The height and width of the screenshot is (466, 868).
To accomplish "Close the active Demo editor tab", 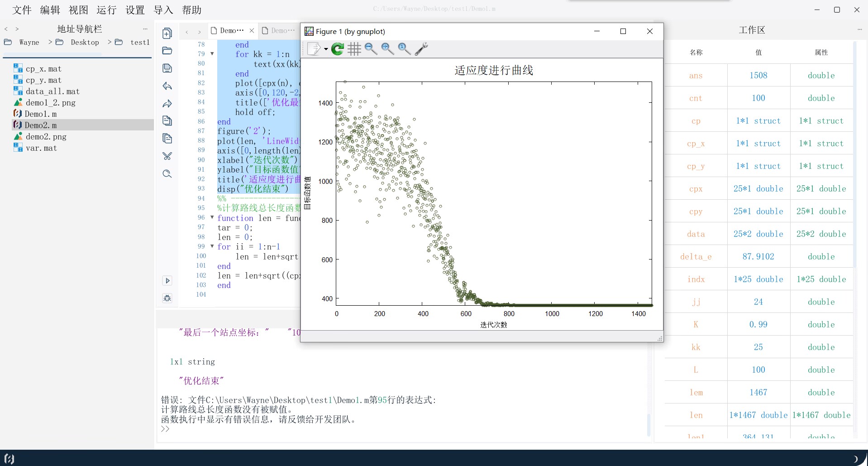I will (x=252, y=30).
